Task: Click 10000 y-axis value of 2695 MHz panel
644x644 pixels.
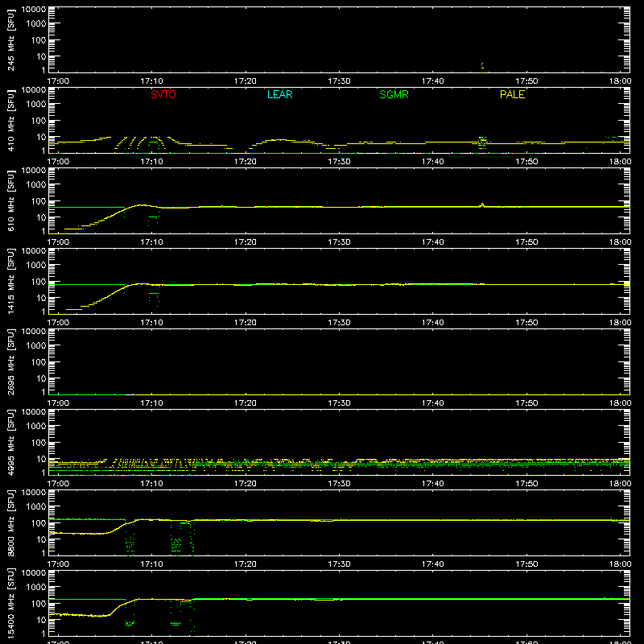Action: [x=34, y=332]
